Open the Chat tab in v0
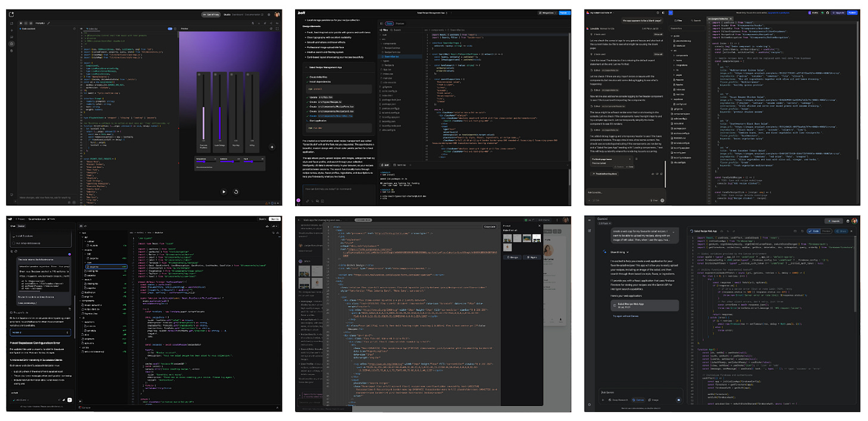The height and width of the screenshot is (421, 868). point(13,226)
